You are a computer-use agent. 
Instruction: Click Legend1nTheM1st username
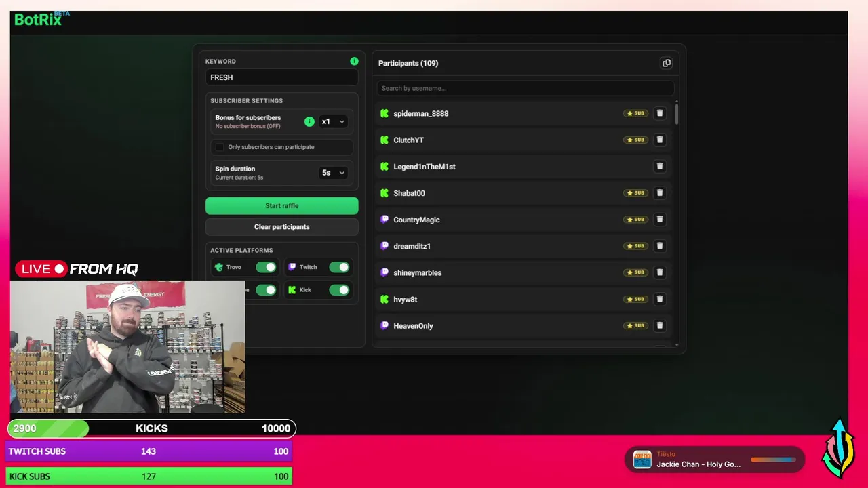tap(424, 167)
